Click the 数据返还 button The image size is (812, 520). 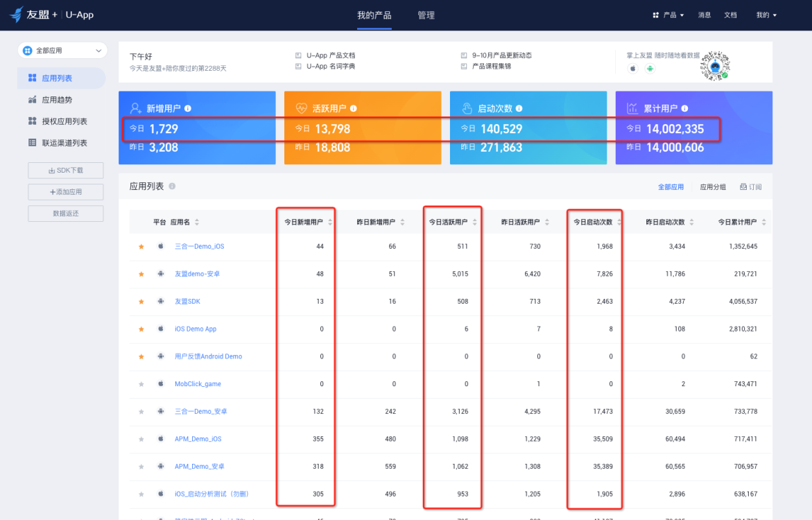click(x=66, y=214)
